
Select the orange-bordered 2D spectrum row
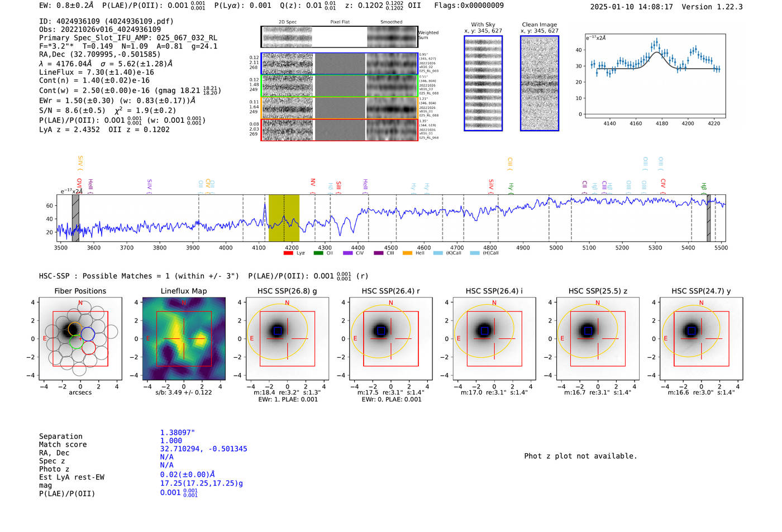tap(339, 108)
